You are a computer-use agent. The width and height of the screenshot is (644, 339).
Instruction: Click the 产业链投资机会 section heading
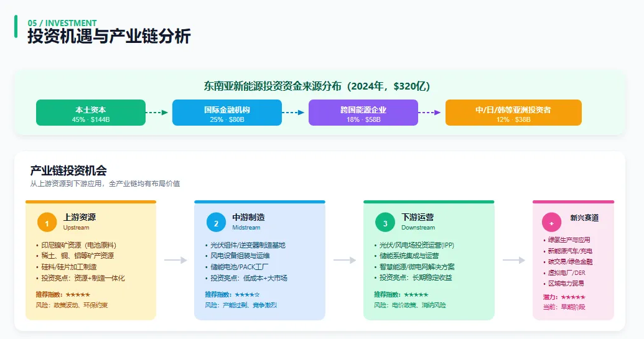68,170
